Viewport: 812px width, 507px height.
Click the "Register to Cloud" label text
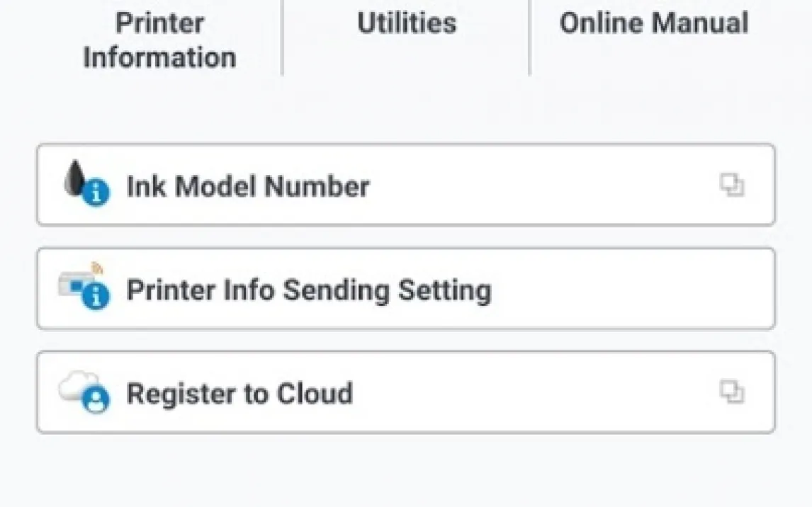pos(239,394)
